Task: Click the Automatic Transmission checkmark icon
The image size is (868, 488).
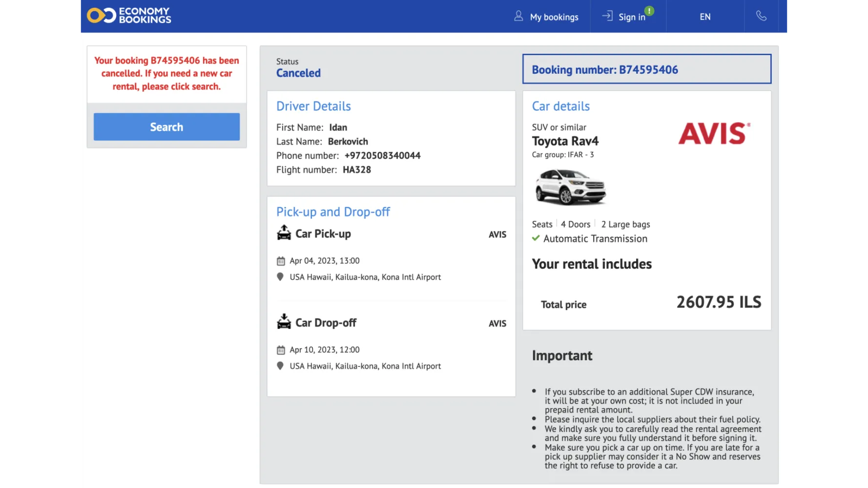Action: (x=536, y=238)
